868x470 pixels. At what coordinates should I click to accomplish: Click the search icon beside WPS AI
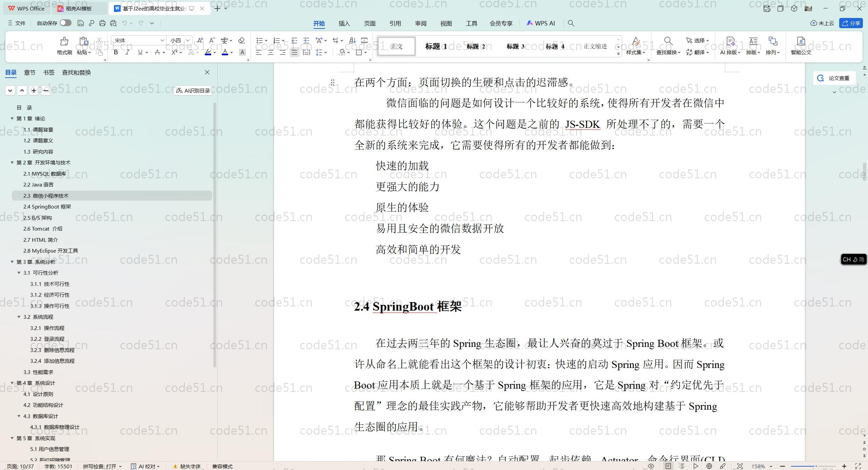[571, 23]
